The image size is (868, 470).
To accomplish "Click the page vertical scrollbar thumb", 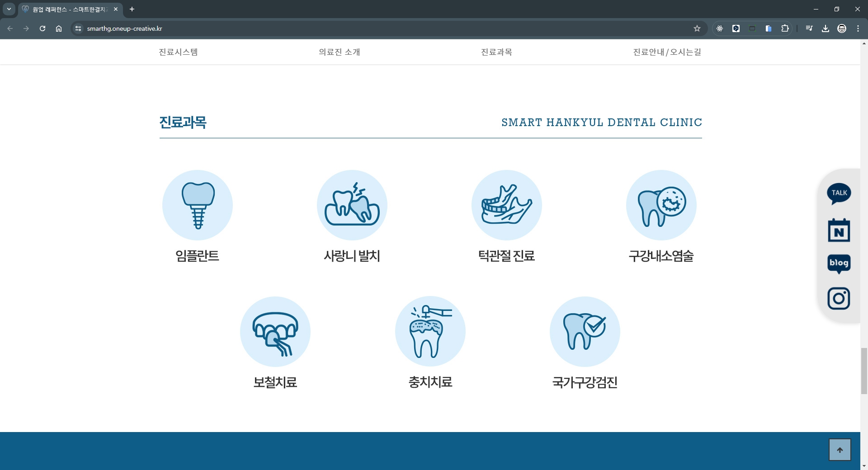I will pyautogui.click(x=864, y=371).
